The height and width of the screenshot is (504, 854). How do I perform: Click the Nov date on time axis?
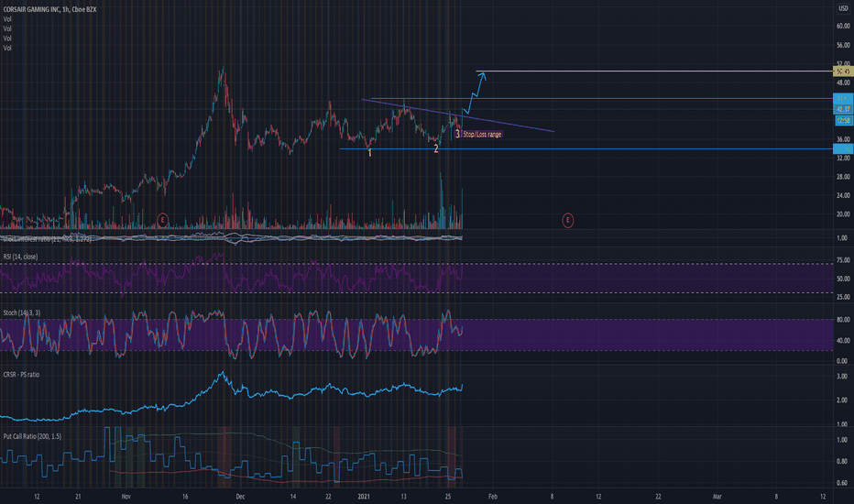126,497
